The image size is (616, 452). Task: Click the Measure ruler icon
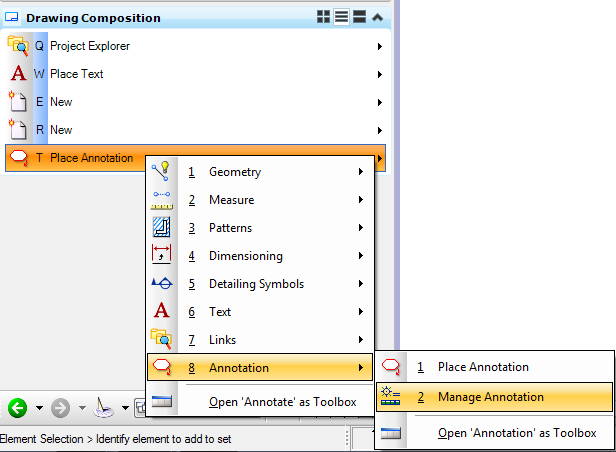pos(161,200)
